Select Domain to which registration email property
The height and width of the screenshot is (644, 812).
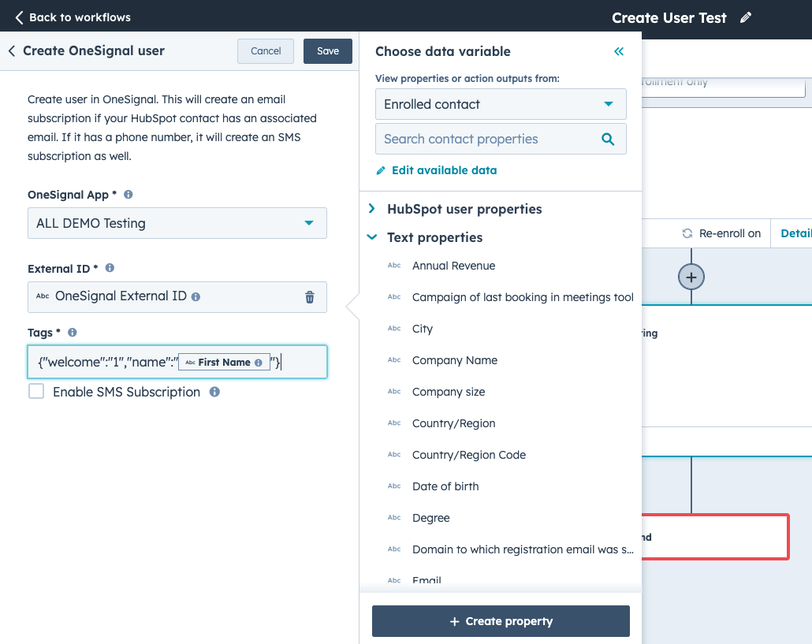click(x=523, y=549)
